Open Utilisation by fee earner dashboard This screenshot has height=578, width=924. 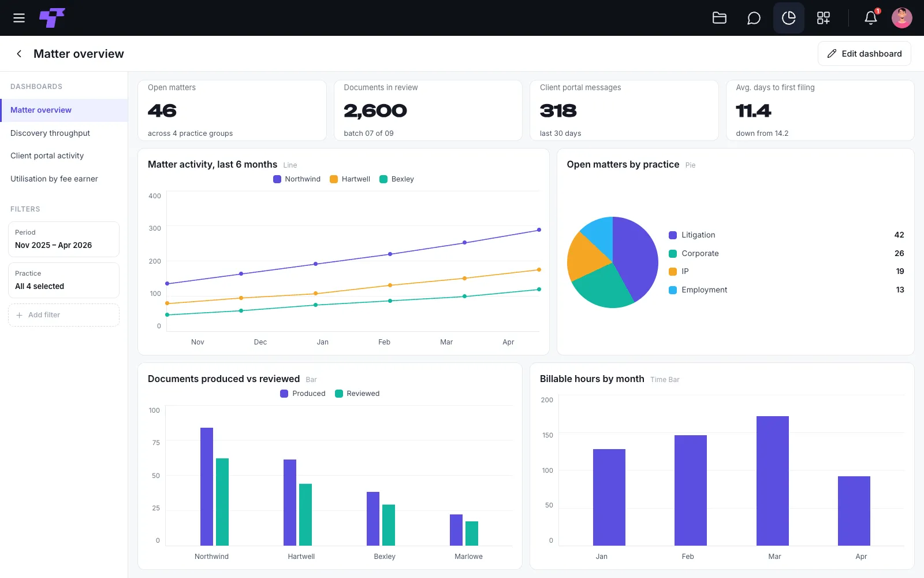click(x=64, y=179)
